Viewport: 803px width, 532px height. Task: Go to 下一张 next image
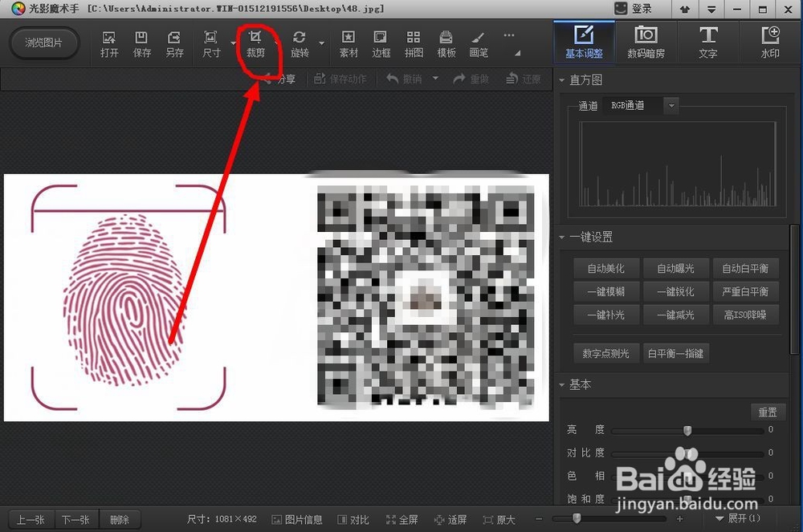pyautogui.click(x=75, y=520)
